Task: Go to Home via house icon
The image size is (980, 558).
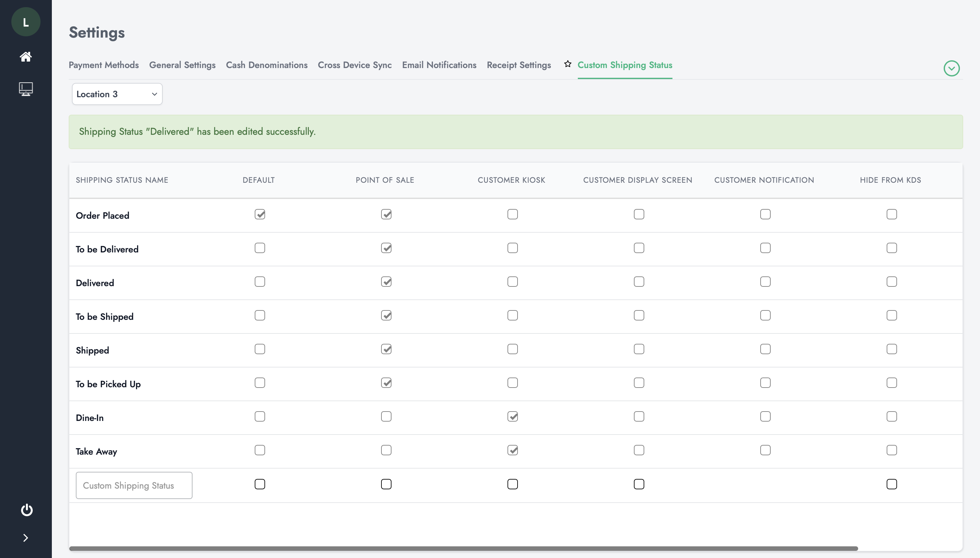Action: tap(26, 57)
